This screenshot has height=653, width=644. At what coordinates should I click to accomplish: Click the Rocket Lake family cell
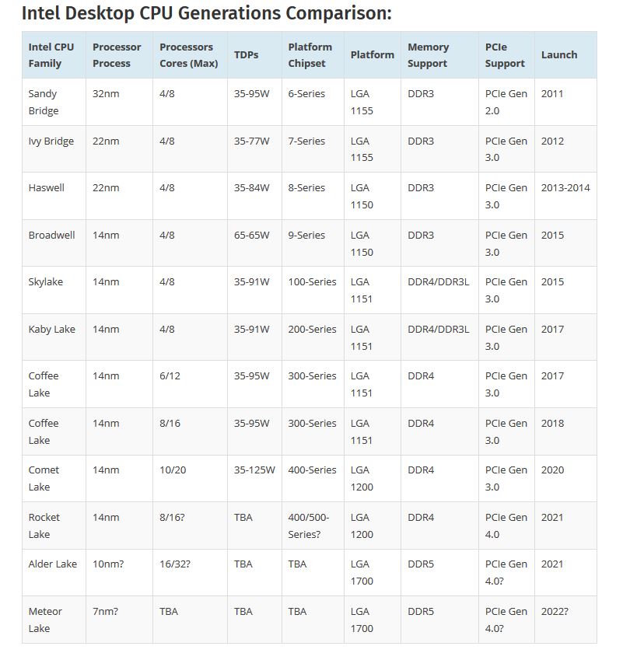pyautogui.click(x=44, y=526)
